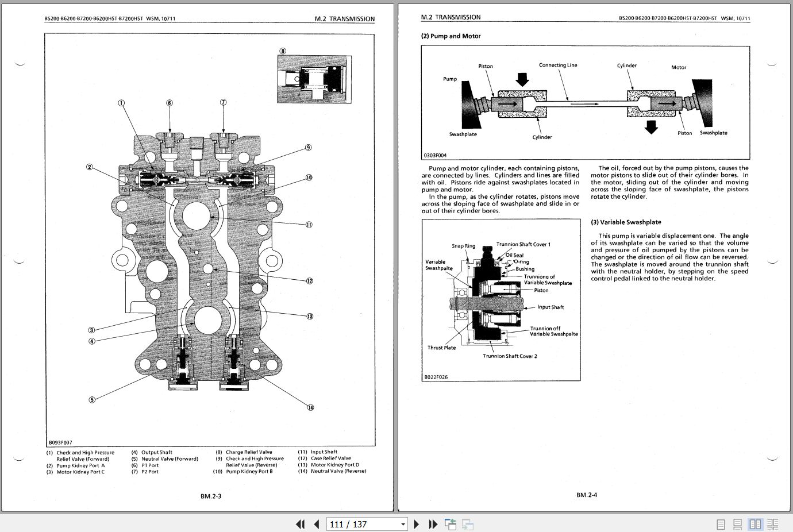Click callout number 14 in transmission diagram

point(310,407)
